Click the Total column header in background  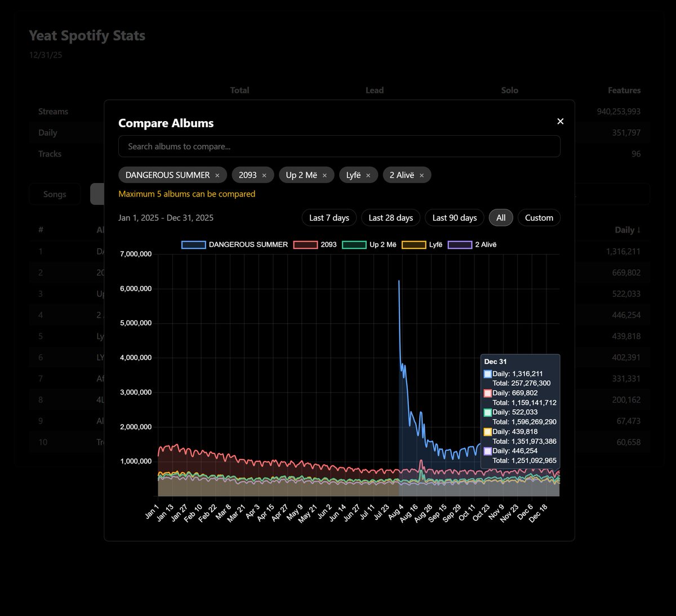[x=239, y=90]
